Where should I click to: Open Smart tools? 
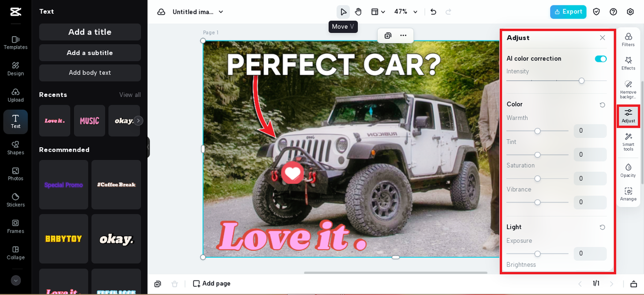pos(628,142)
